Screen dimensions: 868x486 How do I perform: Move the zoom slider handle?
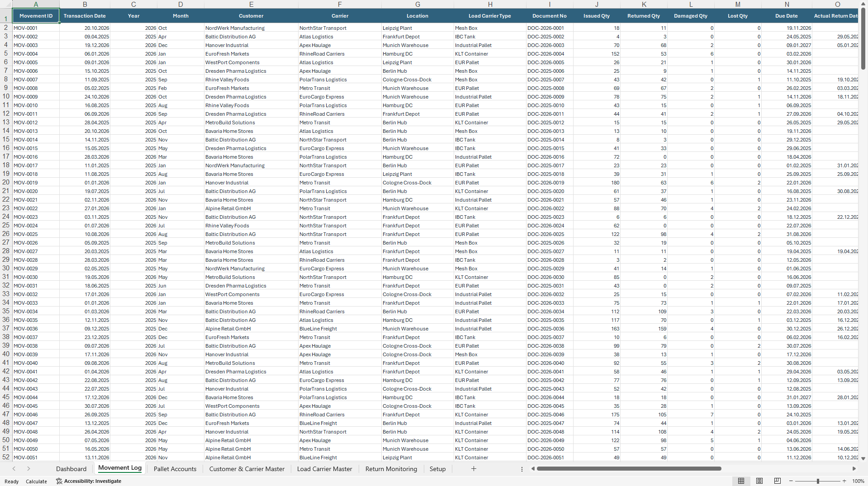pyautogui.click(x=818, y=481)
